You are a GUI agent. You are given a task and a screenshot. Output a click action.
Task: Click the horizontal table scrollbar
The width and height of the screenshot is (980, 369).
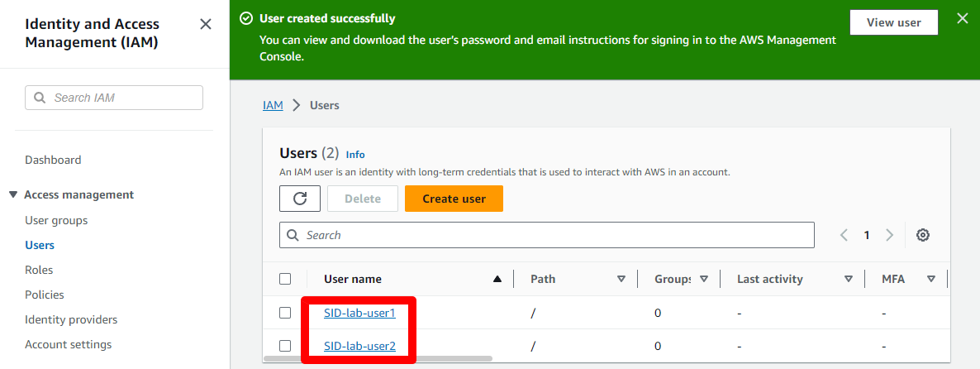pyautogui.click(x=378, y=359)
